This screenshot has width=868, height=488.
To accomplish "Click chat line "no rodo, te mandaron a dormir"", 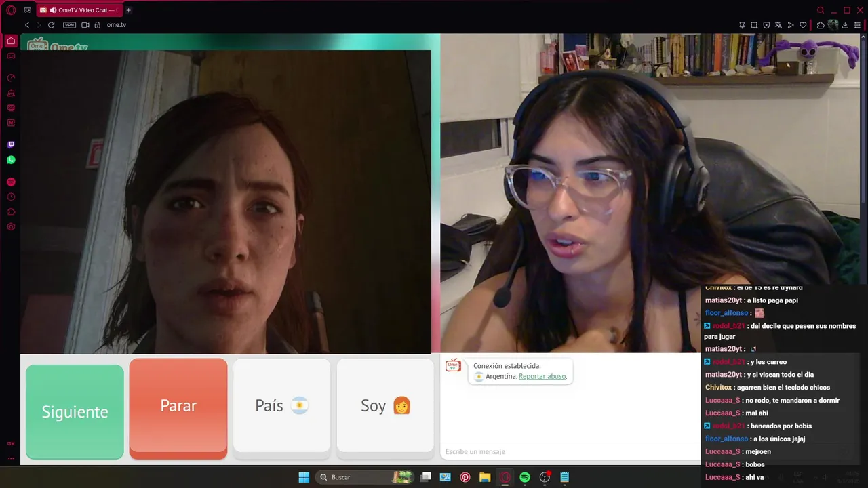I will [x=792, y=400].
